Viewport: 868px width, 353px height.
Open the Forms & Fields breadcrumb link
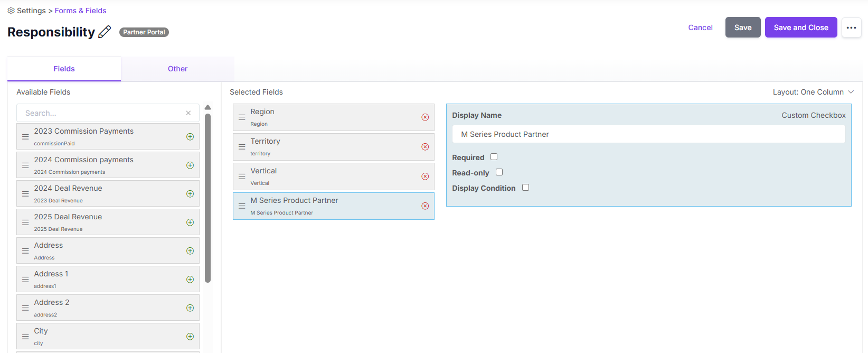click(x=80, y=11)
